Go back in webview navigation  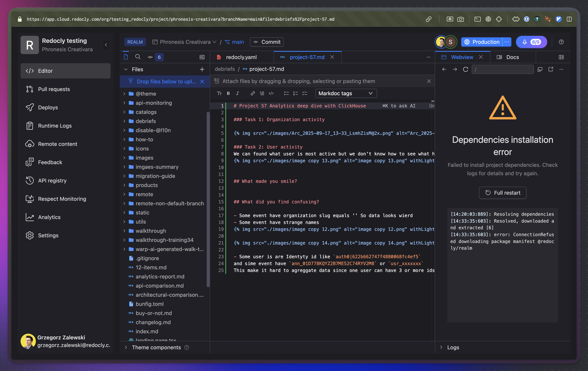[444, 69]
